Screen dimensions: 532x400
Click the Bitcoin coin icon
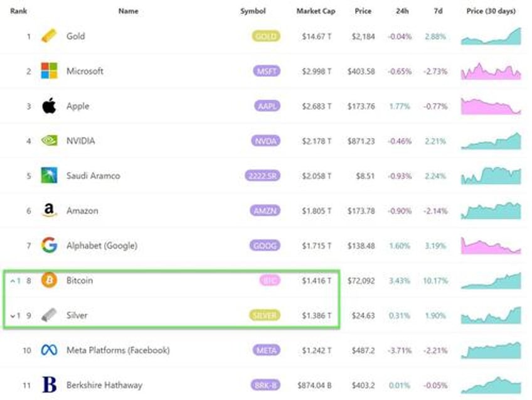pyautogui.click(x=49, y=280)
